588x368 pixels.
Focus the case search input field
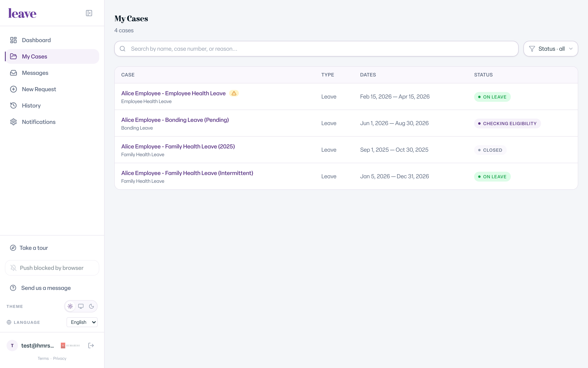(x=316, y=49)
